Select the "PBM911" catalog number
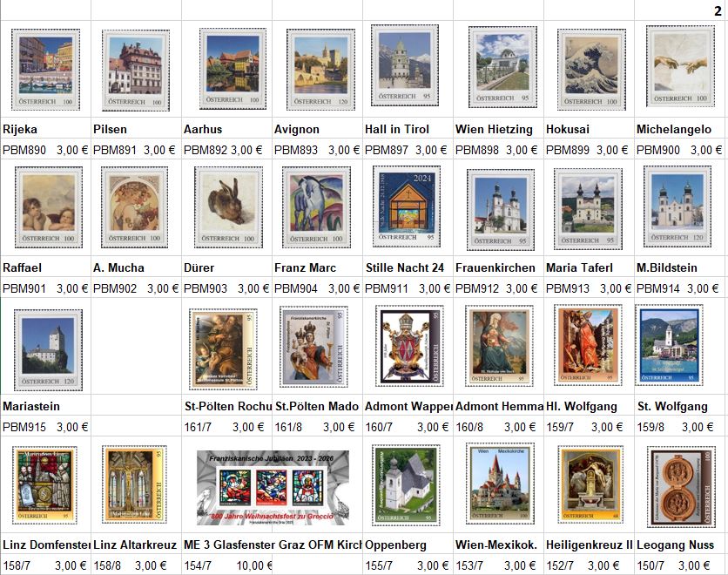Screen dimensions: 728x575 [x=387, y=288]
